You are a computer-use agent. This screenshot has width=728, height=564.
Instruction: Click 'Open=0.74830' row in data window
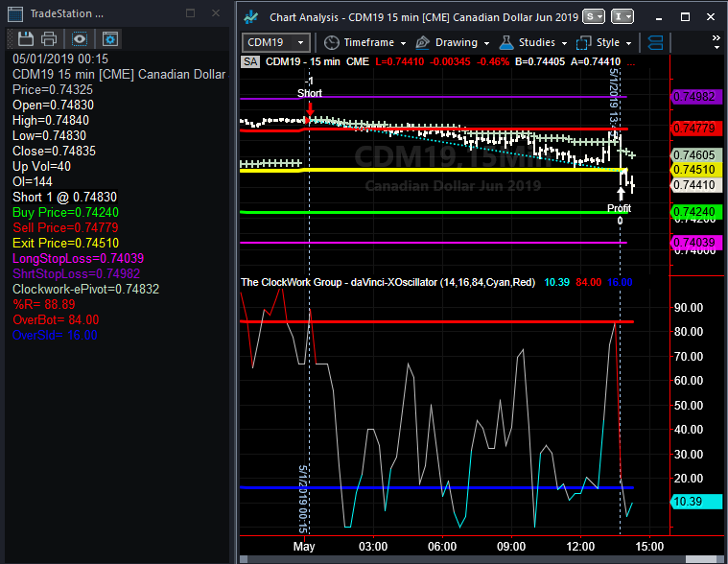pyautogui.click(x=53, y=105)
